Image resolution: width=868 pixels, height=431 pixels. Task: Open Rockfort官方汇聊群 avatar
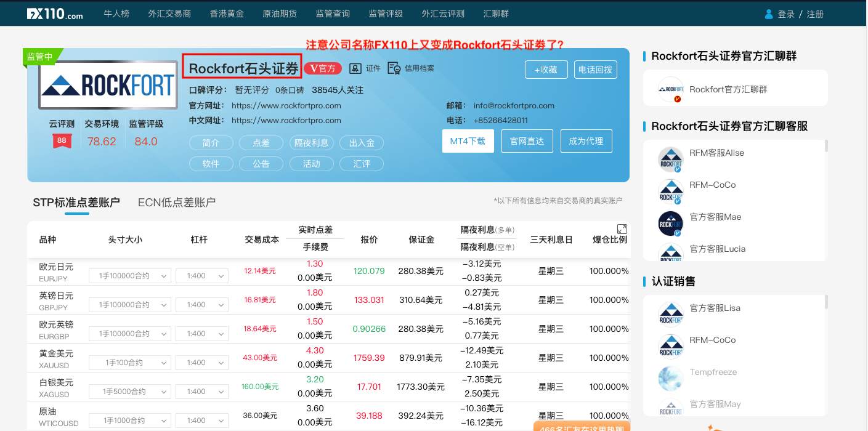coord(670,89)
